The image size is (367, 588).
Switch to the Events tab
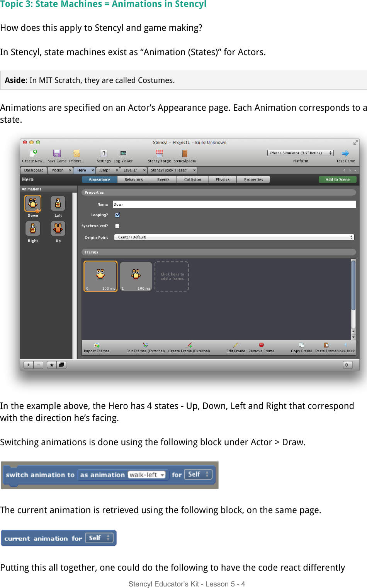click(x=163, y=179)
